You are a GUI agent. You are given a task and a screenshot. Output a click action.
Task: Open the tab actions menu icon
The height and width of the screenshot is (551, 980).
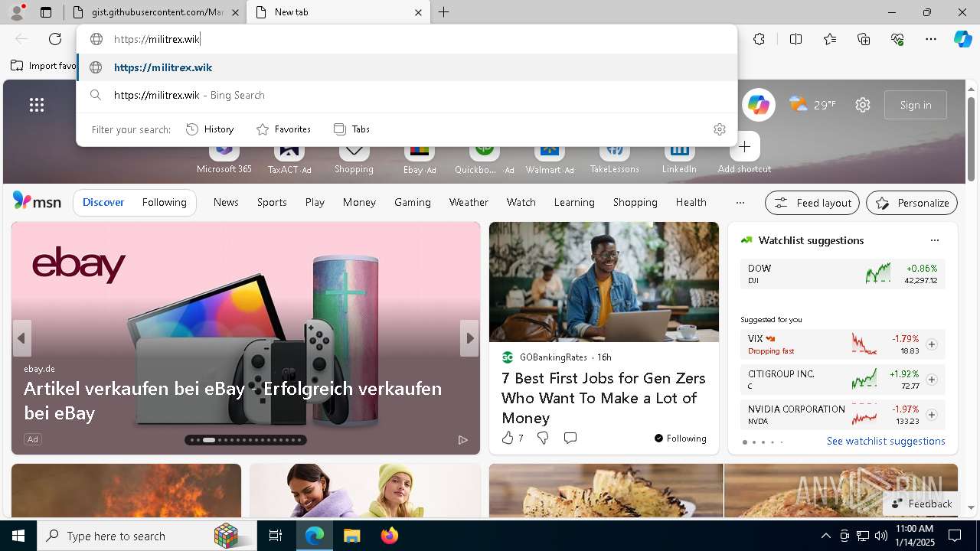click(x=46, y=12)
